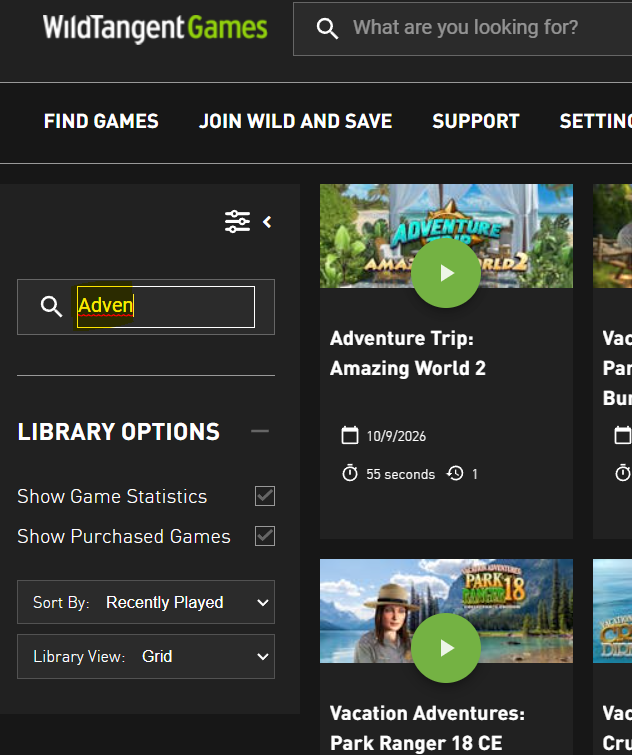Play Adventure Trip: Amazing World 2

pyautogui.click(x=446, y=273)
